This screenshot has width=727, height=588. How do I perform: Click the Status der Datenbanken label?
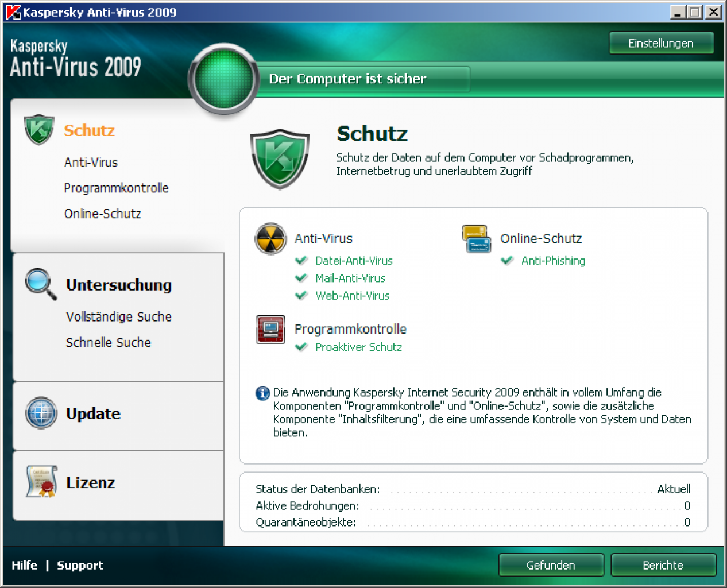(x=318, y=489)
